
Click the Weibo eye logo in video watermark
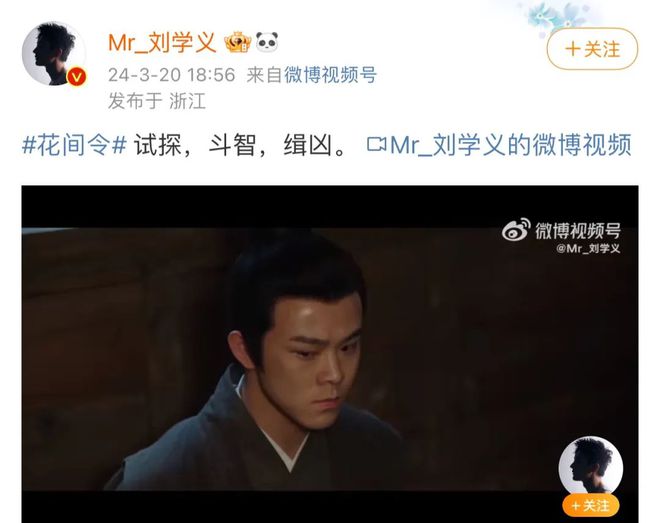pos(516,230)
